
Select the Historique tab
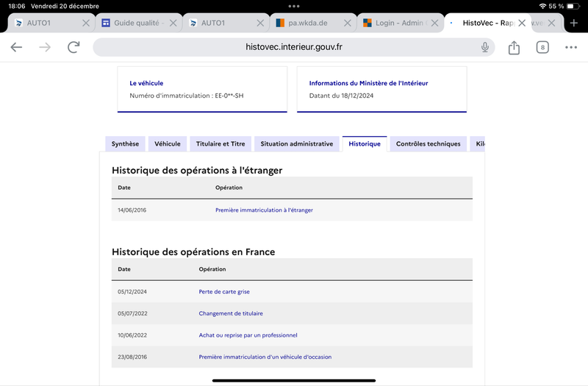[365, 144]
